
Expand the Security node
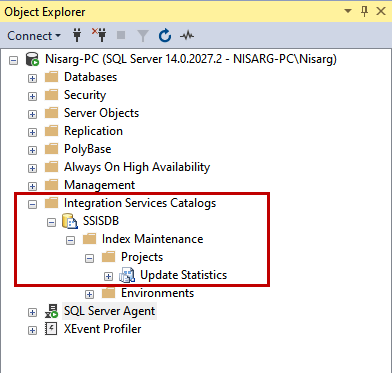point(32,97)
